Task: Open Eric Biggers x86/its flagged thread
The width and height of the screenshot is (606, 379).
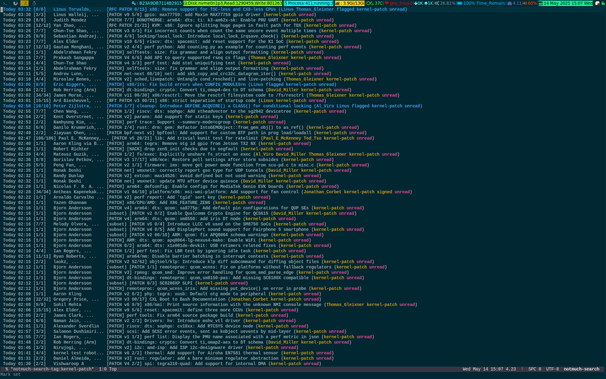Action: (169, 84)
